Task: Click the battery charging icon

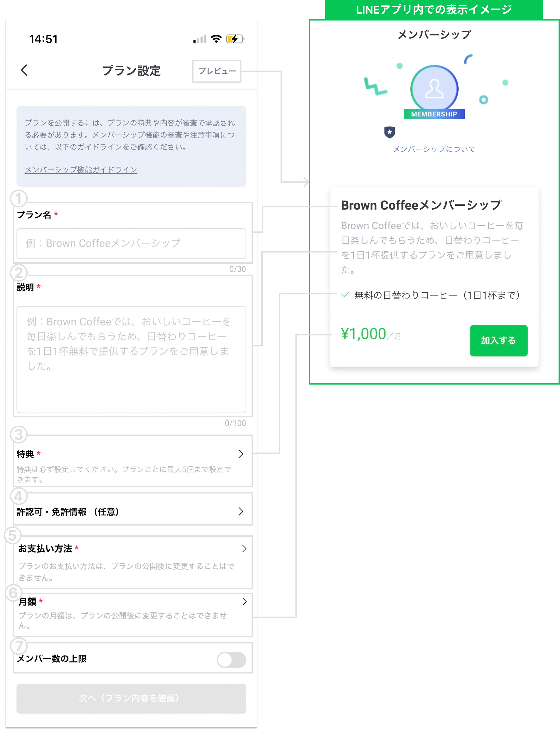Action: [235, 39]
